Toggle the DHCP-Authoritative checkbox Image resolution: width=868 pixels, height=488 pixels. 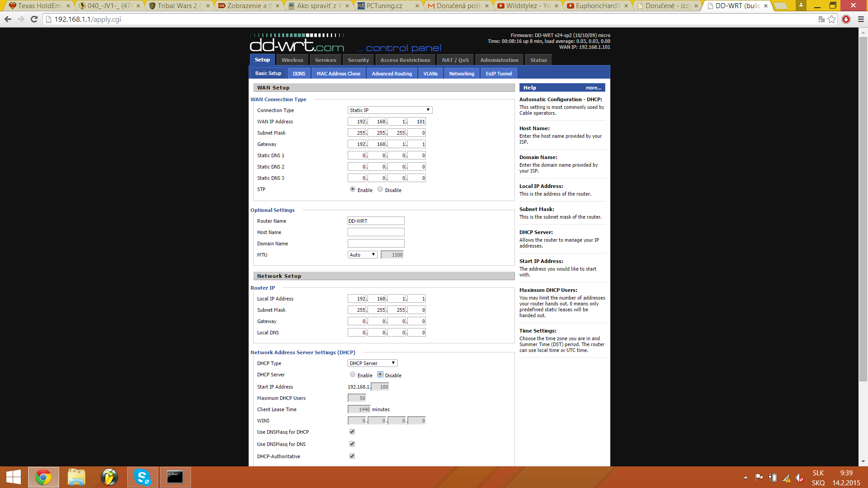pyautogui.click(x=352, y=456)
